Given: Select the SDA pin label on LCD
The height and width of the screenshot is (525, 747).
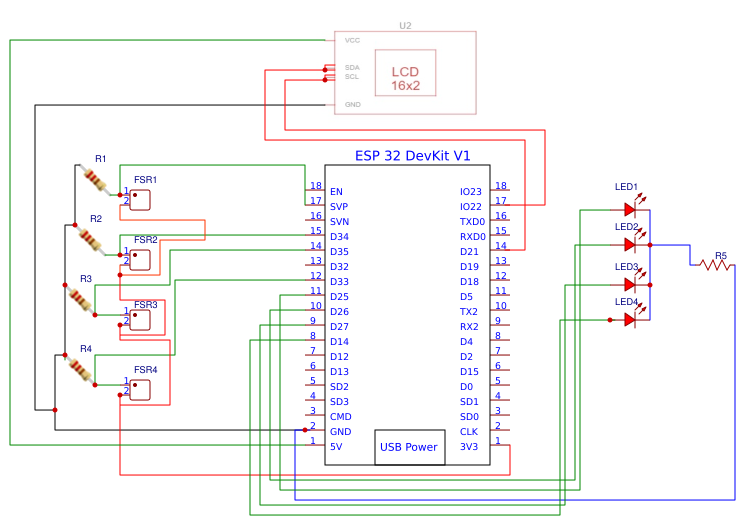Looking at the screenshot, I should point(353,68).
